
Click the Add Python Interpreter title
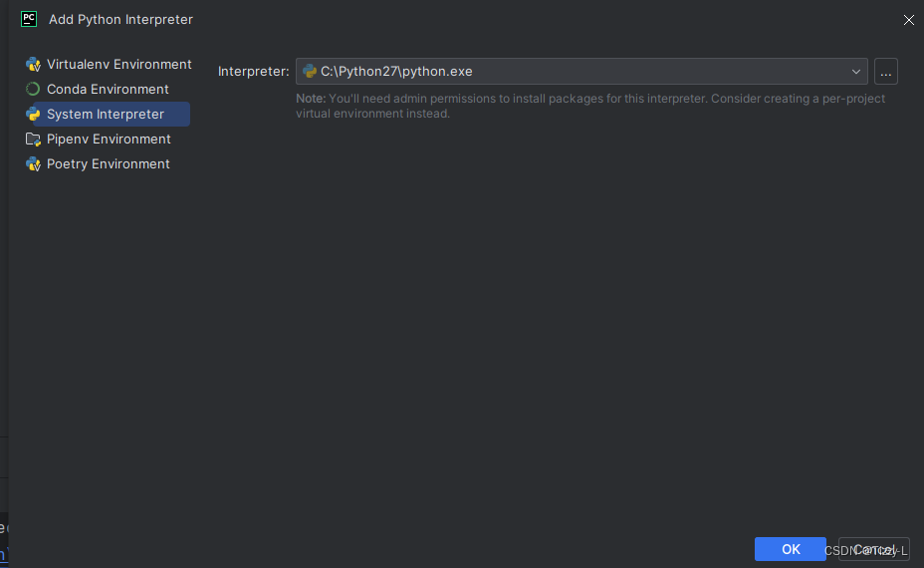point(120,20)
